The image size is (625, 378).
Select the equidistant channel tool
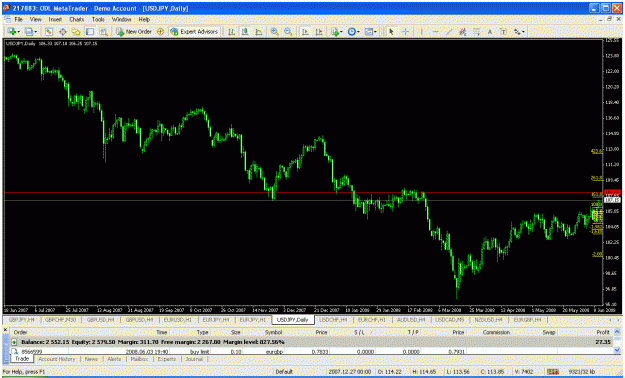[462, 32]
